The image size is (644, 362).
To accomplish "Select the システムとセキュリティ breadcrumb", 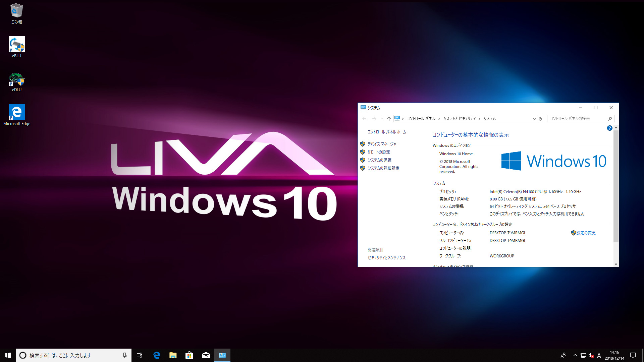I will tap(459, 119).
